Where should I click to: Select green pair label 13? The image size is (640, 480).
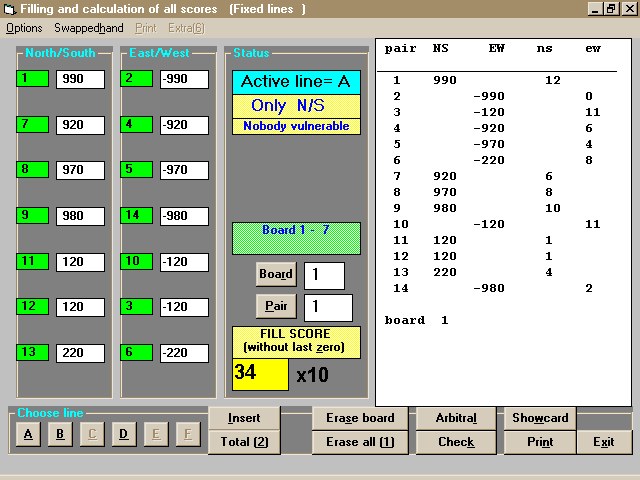32,352
